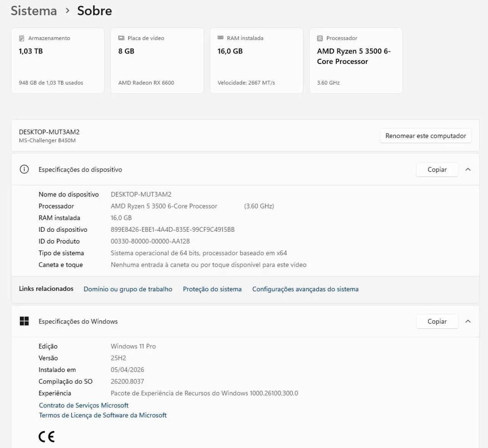Click the info icon beside Especificações do dispositivo
Screen dimensions: 488x448
pos(24,169)
